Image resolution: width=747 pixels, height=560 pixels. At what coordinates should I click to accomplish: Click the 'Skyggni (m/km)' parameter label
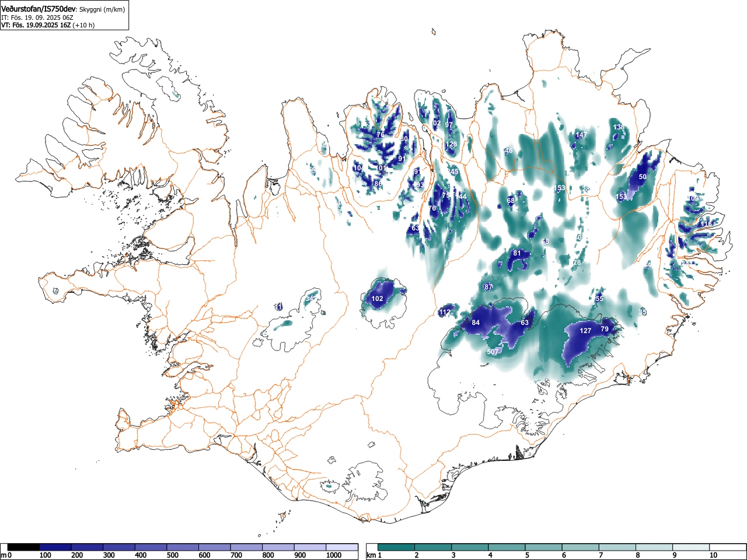tap(102, 9)
